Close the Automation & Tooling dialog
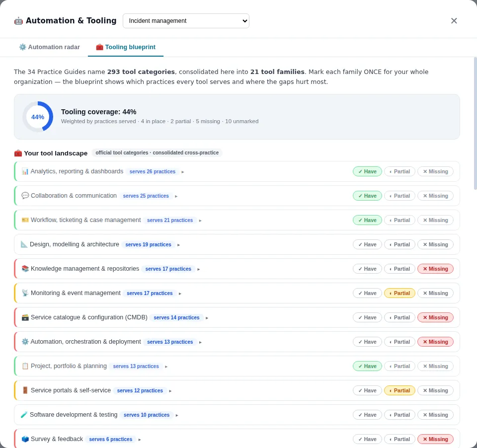 click(454, 21)
